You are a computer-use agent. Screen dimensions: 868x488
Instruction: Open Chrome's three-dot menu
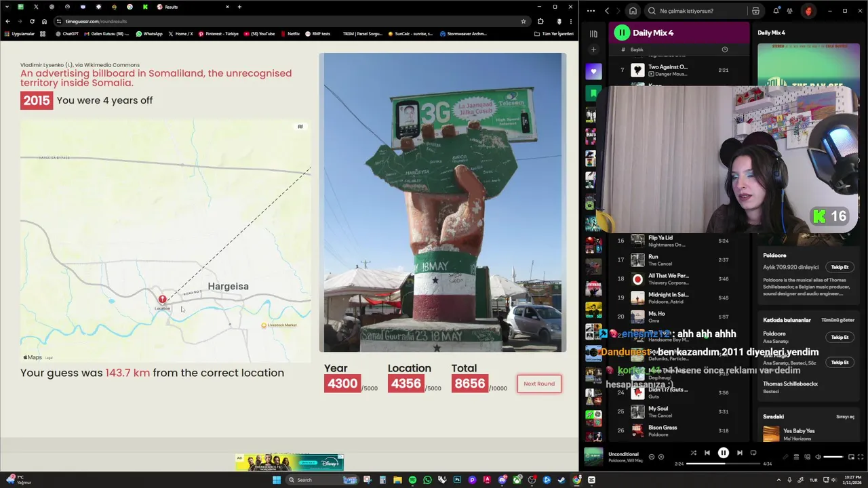(x=571, y=21)
